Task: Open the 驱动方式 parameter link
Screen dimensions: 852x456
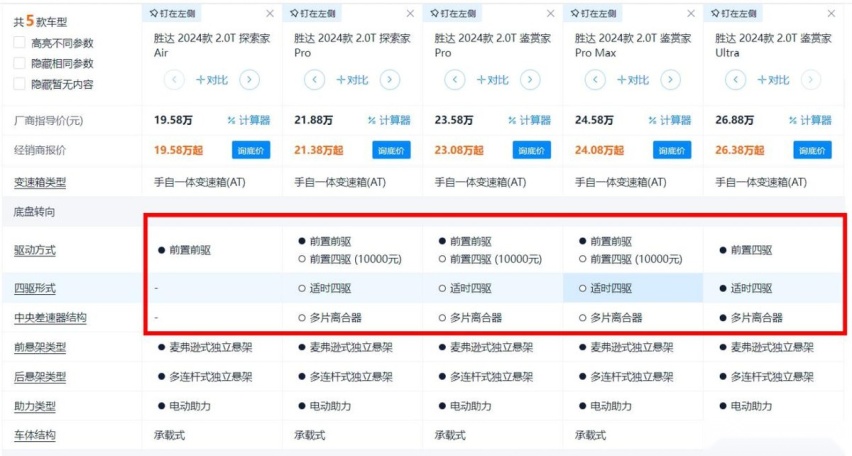Action: [35, 251]
